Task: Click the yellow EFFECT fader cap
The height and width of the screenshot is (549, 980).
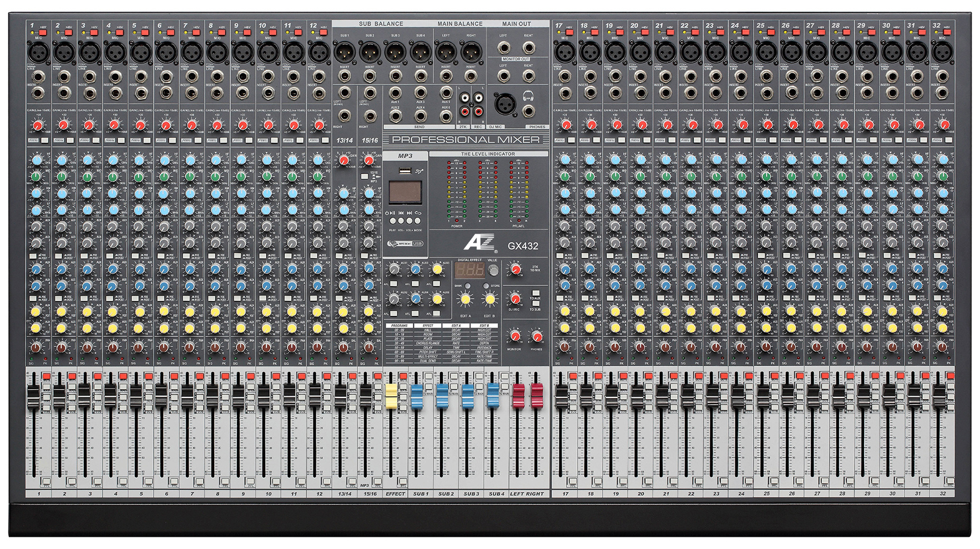Action: (391, 396)
